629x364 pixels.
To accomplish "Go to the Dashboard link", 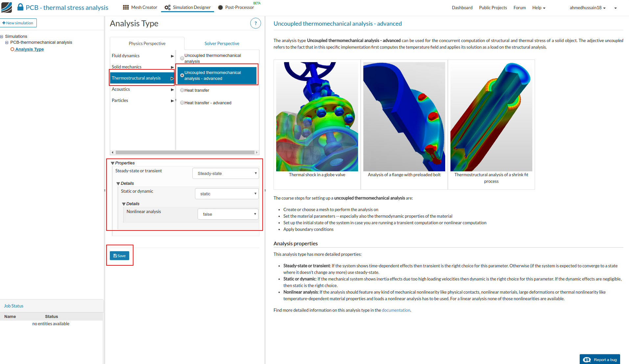I will tap(462, 8).
